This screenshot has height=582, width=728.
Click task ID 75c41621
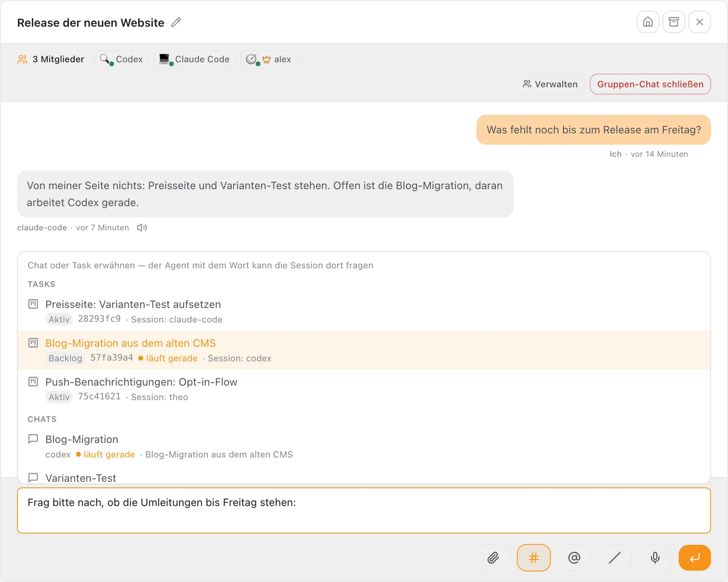coord(99,396)
